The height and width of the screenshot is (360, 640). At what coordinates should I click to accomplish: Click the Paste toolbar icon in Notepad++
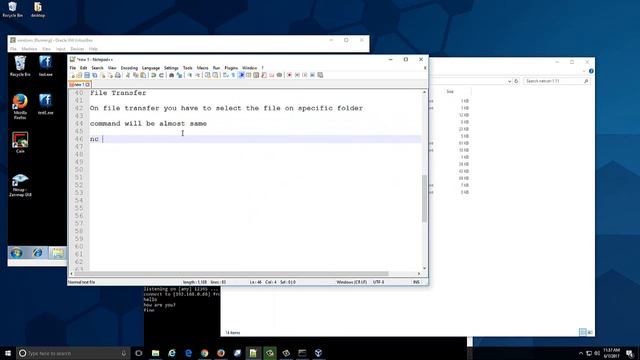coord(143,75)
